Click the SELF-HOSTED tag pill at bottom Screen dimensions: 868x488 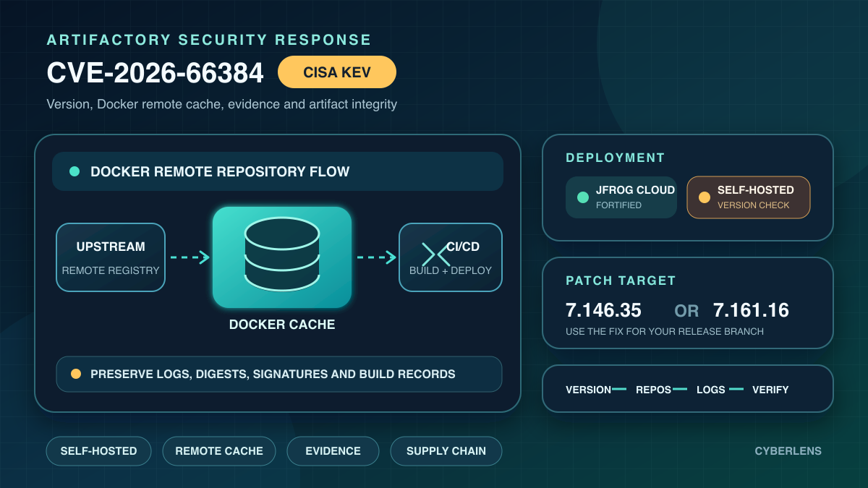(98, 451)
